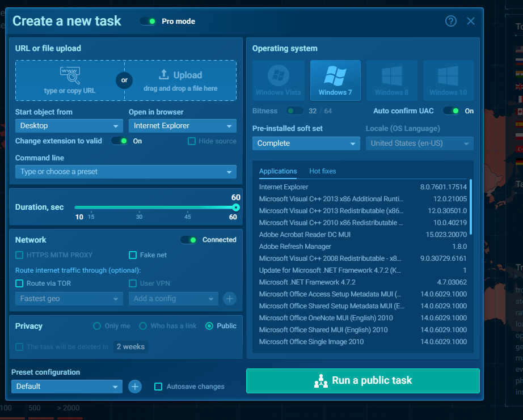Viewport: 523px width, 420px height.
Task: Click the 2 weeks deletion period field
Action: (130, 347)
